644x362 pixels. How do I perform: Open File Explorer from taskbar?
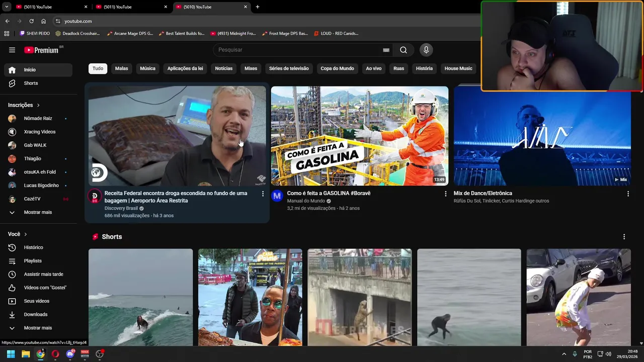point(26,354)
